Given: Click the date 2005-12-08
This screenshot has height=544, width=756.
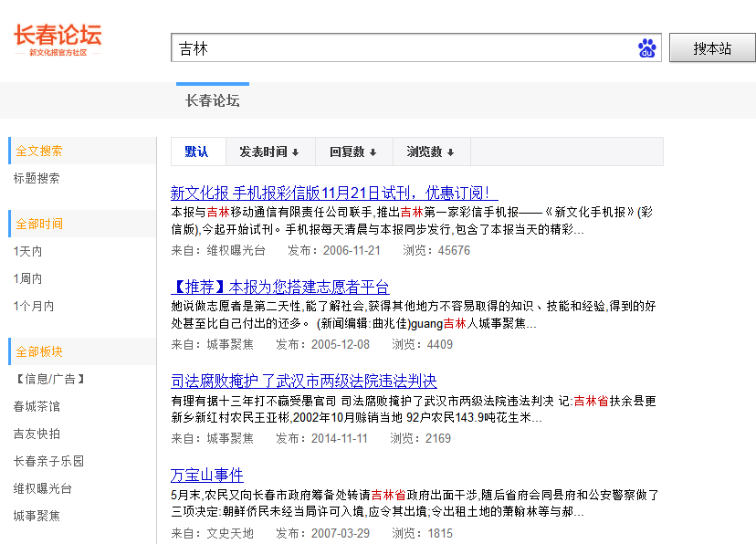Looking at the screenshot, I should coord(340,344).
